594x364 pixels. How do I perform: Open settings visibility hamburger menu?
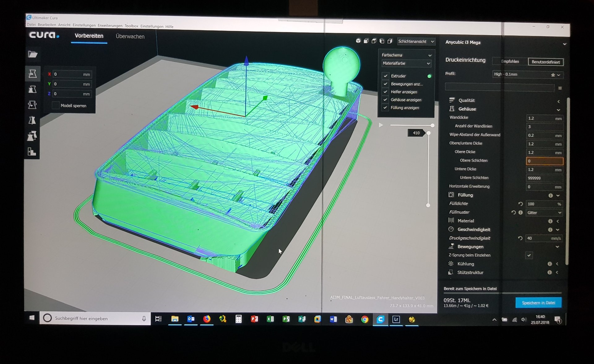pos(560,88)
